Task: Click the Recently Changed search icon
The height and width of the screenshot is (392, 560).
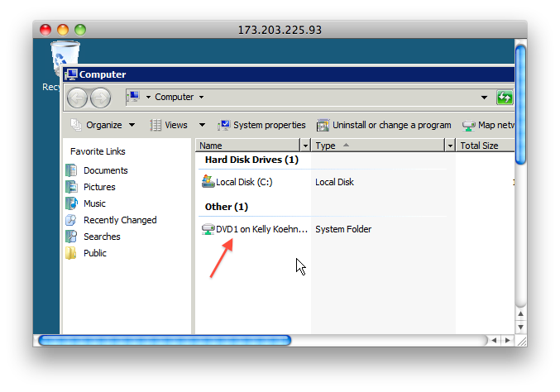Action: click(x=71, y=219)
